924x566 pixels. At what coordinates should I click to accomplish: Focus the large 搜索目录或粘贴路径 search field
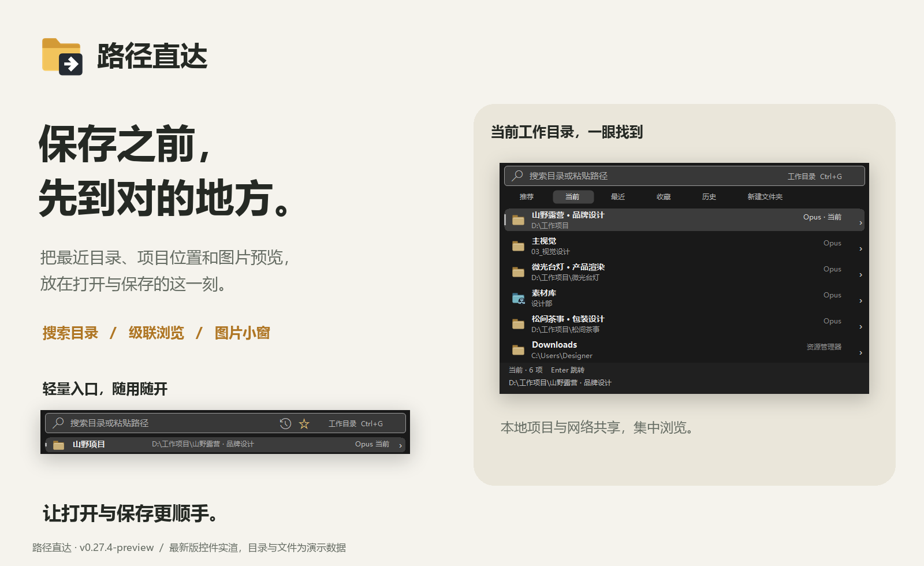[x=684, y=176]
